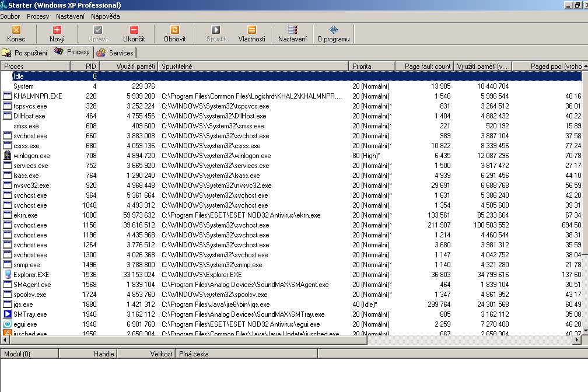Select the ekrn.exe process row
The height and width of the screenshot is (392, 588).
pyautogui.click(x=26, y=215)
